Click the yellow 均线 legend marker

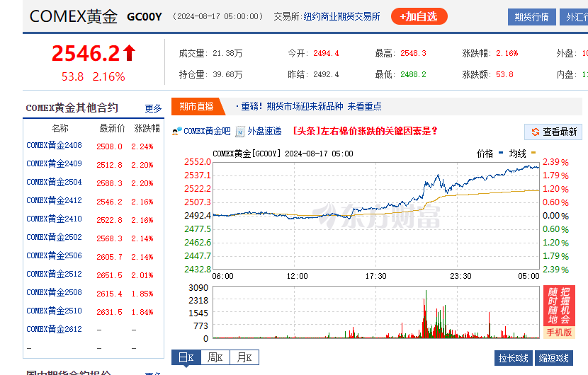pos(533,153)
